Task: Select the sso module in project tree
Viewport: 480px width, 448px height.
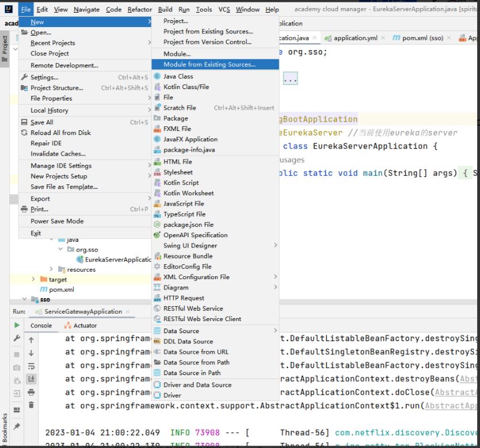Action: [45, 299]
